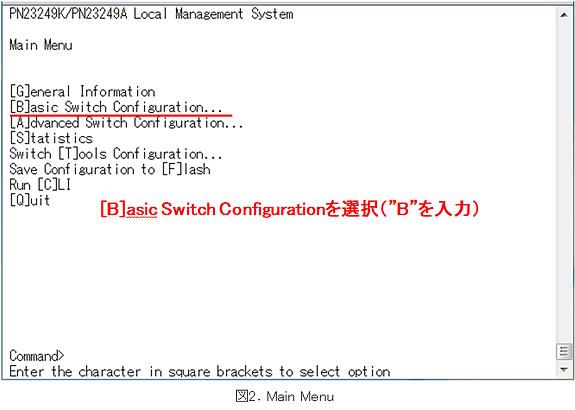
Task: Open Basic Switch Configuration menu option
Action: [116, 107]
